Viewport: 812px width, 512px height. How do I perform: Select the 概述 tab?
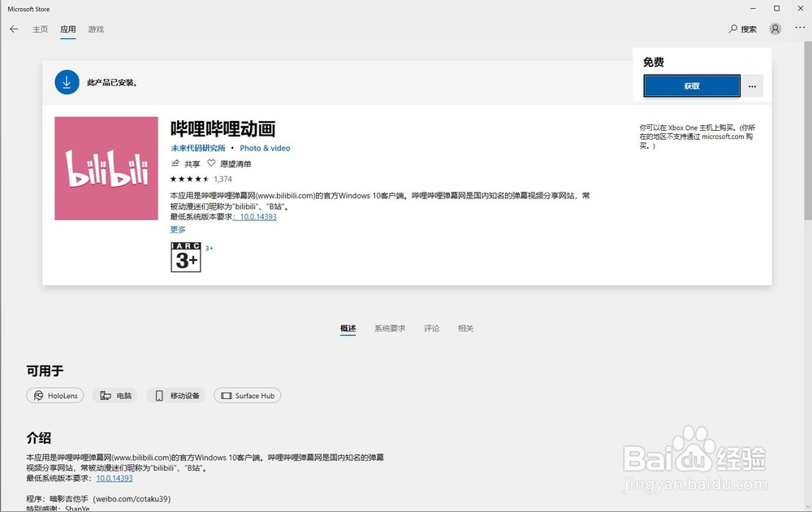click(348, 328)
